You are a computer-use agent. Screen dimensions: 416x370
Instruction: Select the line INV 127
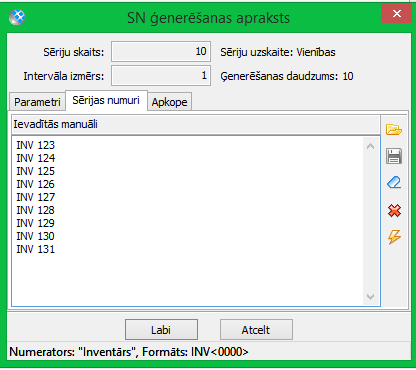tap(35, 197)
